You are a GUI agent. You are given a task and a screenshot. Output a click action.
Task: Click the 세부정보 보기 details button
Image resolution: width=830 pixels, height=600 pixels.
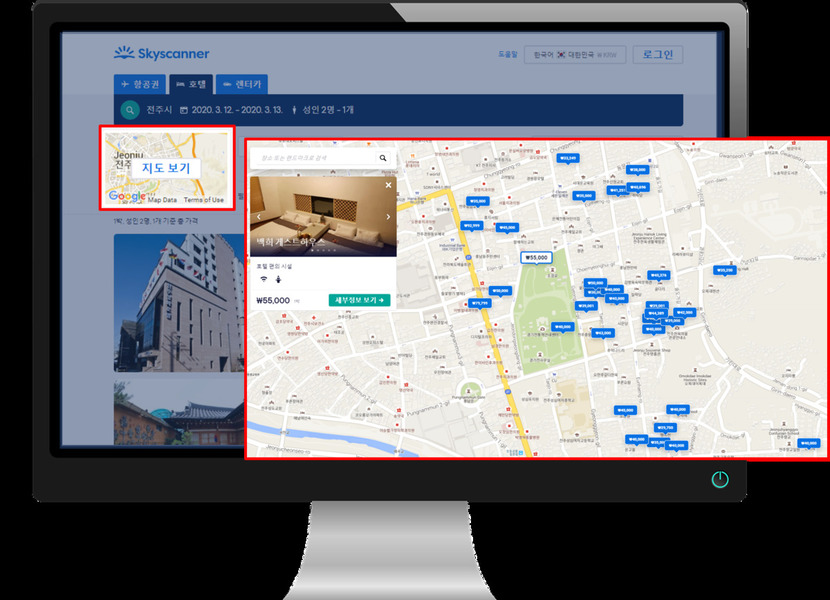(359, 300)
